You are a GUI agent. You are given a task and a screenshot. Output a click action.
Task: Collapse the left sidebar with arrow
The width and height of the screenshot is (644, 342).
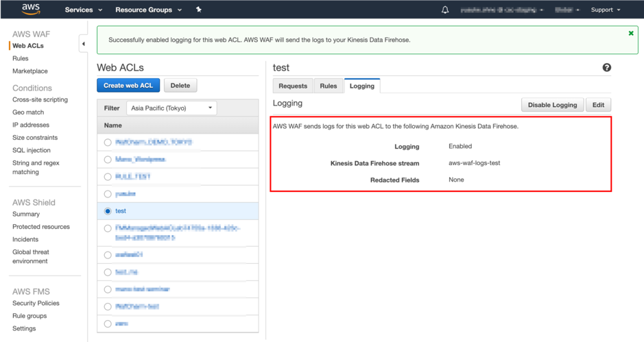click(x=84, y=44)
